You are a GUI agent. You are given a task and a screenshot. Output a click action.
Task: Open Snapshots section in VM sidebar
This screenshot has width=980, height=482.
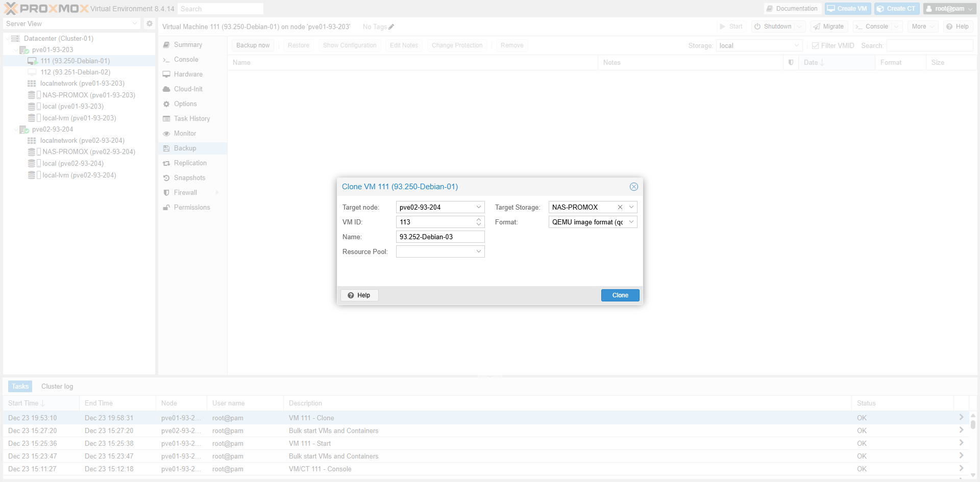[x=189, y=178]
